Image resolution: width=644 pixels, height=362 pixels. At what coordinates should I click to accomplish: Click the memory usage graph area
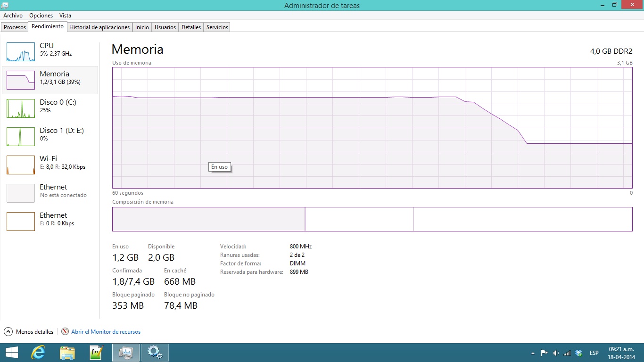[x=372, y=128]
